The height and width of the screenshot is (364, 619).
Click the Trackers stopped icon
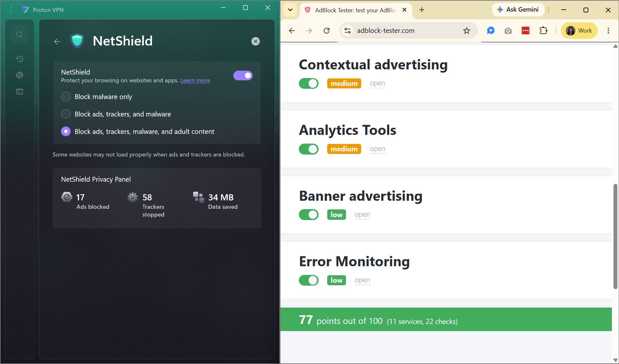click(133, 197)
